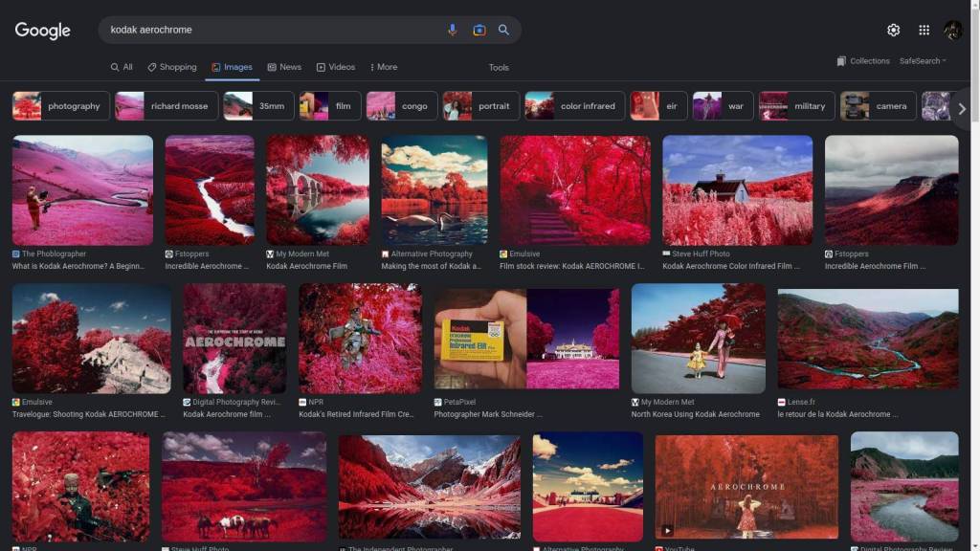980x551 pixels.
Task: Click the Lense.fr source favicon
Action: [x=781, y=402]
